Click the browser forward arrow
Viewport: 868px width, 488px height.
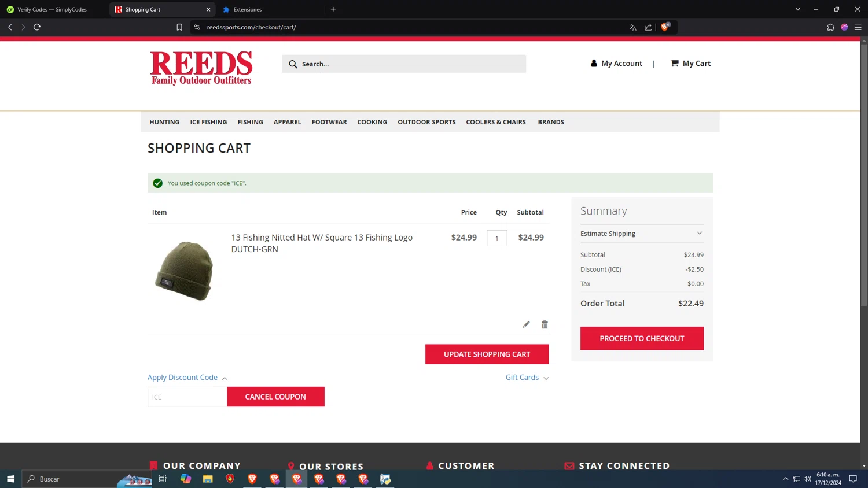tap(23, 27)
